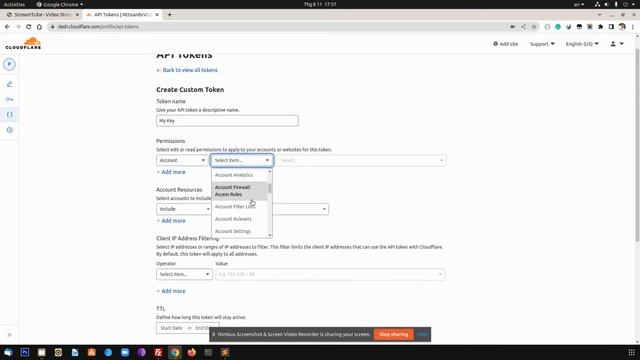
Task: Click the Hide link on the sharing bar
Action: [422, 334]
